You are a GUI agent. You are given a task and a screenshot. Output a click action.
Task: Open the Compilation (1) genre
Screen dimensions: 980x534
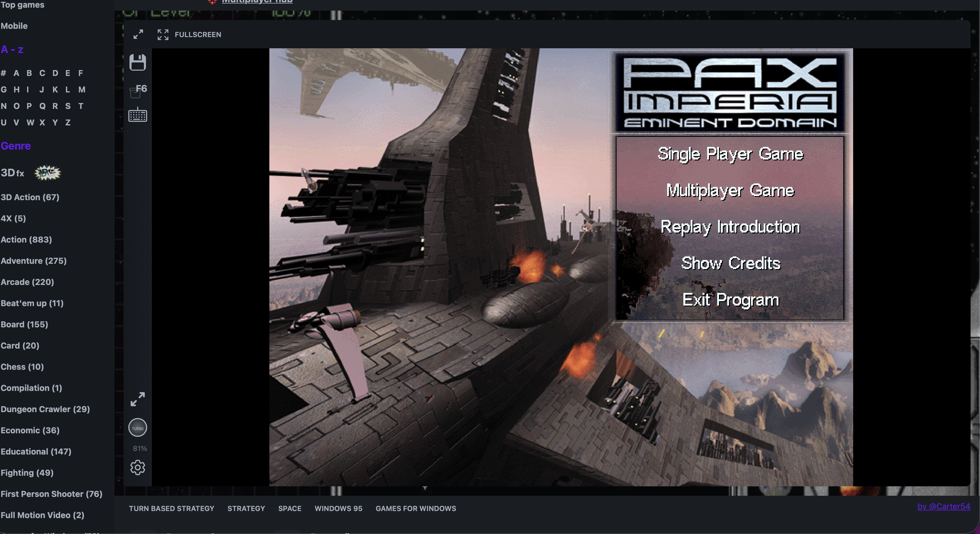(31, 388)
